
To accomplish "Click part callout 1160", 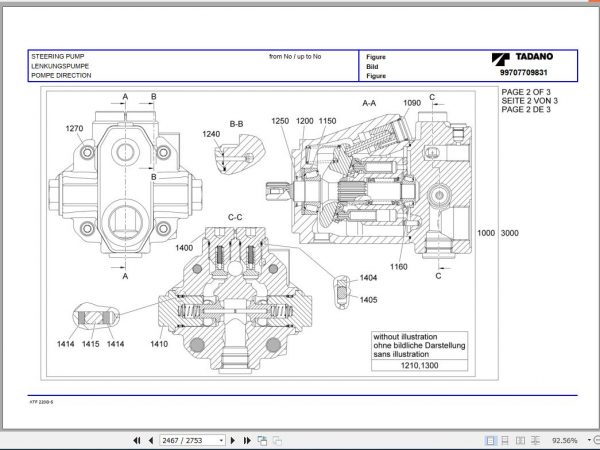I will (x=399, y=267).
